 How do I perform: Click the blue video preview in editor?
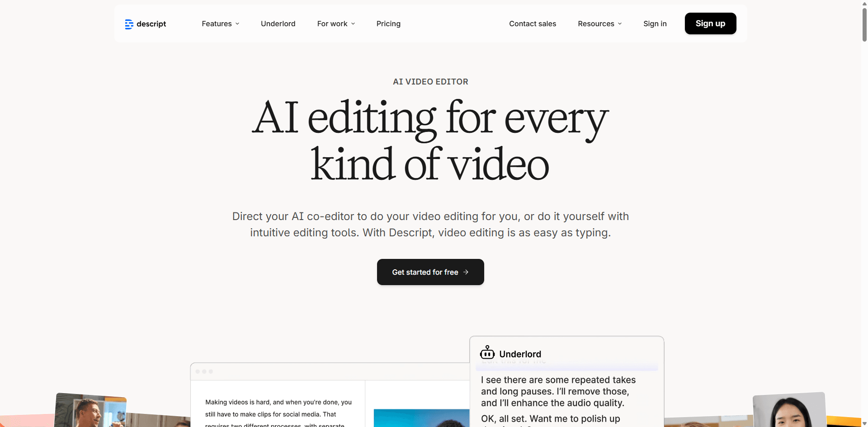point(421,418)
